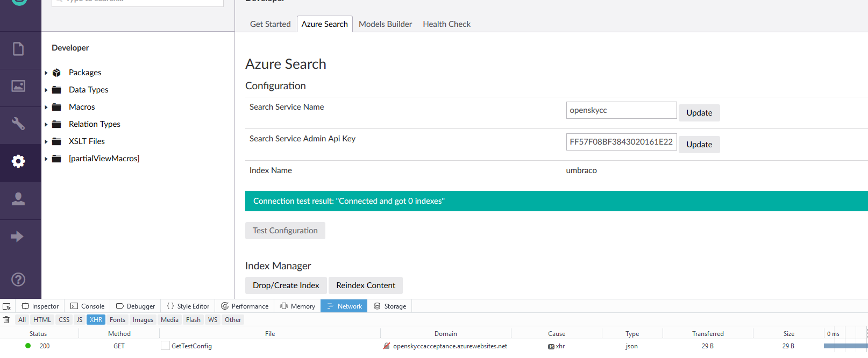This screenshot has width=868, height=358.
Task: Open the Style Editor devtools tab
Action: 188,306
